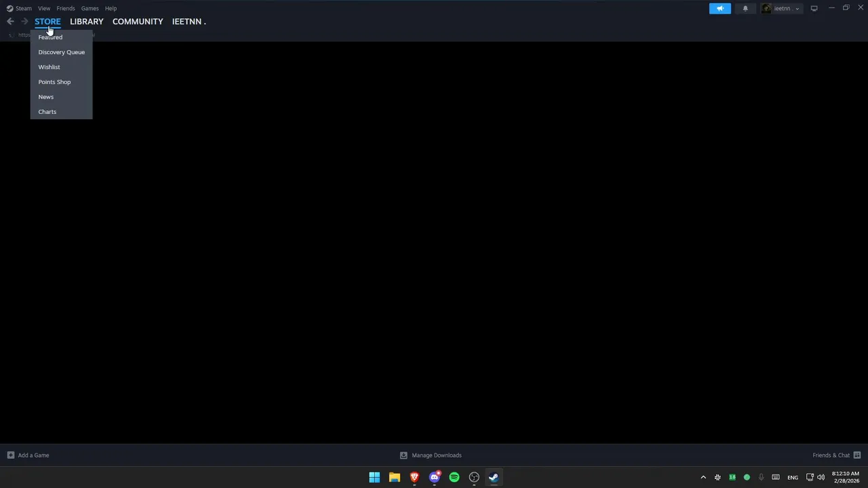This screenshot has height=488, width=868.
Task: Click the Add a Game plus icon
Action: (10, 455)
